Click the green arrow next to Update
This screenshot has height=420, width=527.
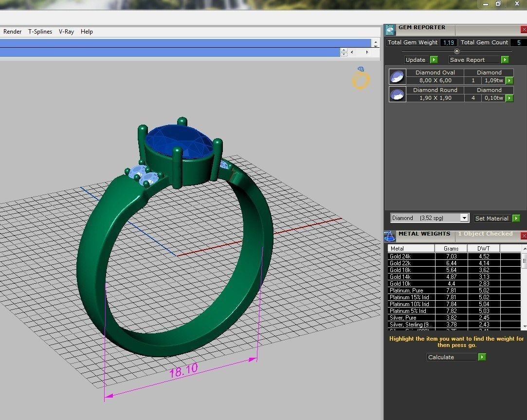[434, 59]
